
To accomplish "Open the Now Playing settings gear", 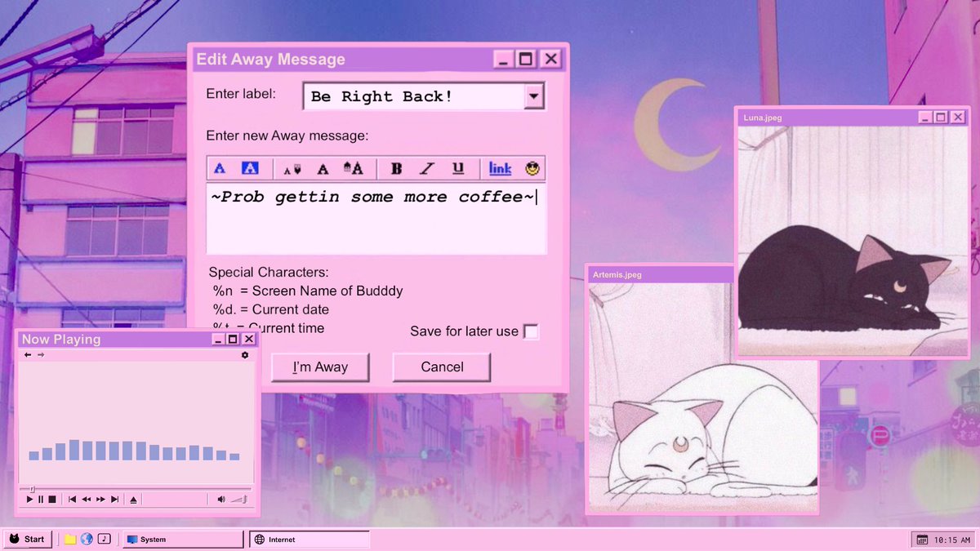I will click(x=243, y=355).
